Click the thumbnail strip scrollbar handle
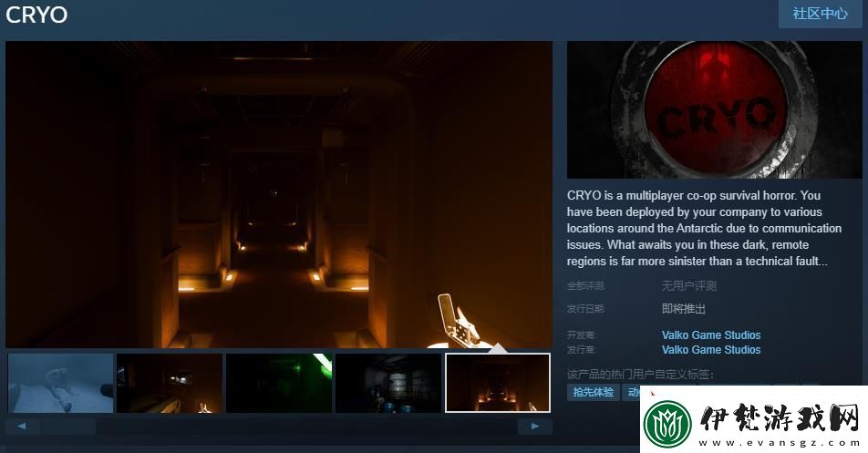 pos(68,427)
